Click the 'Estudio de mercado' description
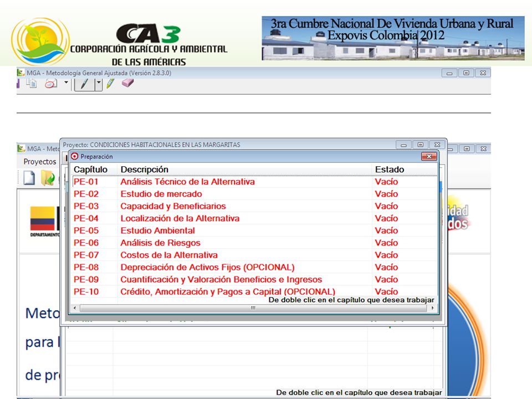532x399 pixels. click(x=161, y=194)
